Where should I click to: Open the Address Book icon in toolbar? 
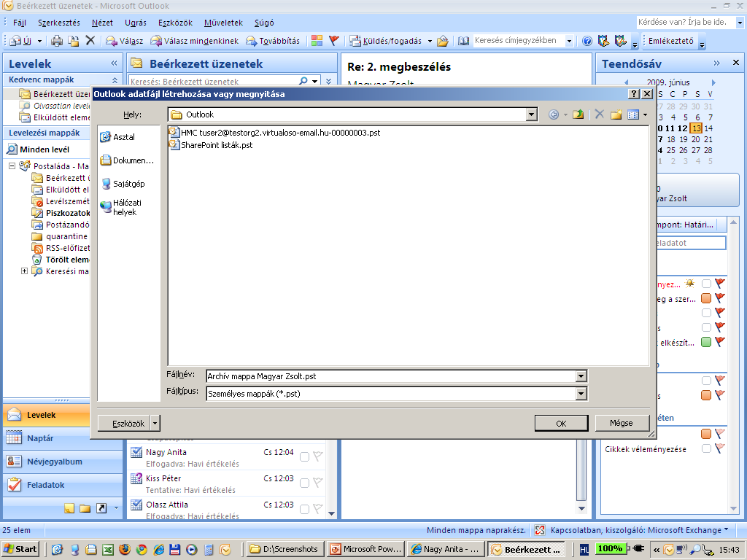[463, 41]
